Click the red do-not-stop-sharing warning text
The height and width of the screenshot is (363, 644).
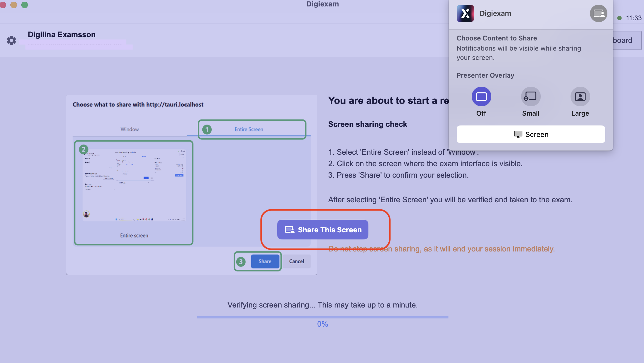click(441, 249)
